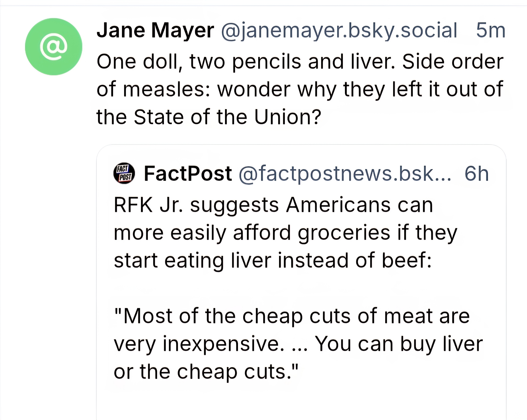Screen dimensions: 527x420
Task: Open the FactPost logo avatar
Action: tap(124, 173)
